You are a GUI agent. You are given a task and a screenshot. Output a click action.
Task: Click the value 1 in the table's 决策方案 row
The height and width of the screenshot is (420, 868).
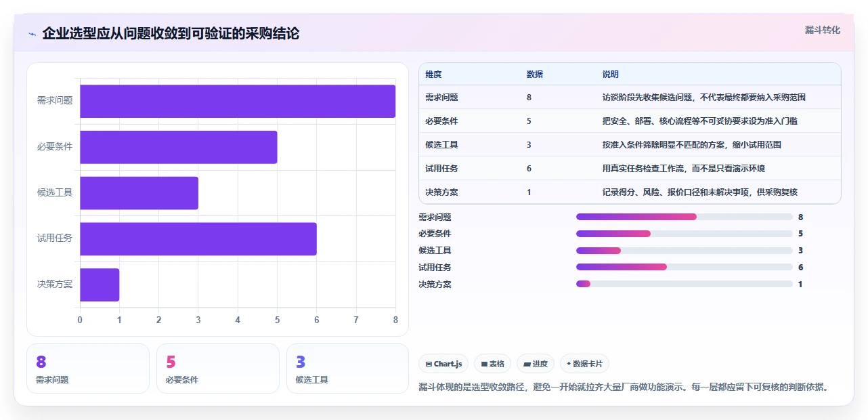[x=529, y=192]
